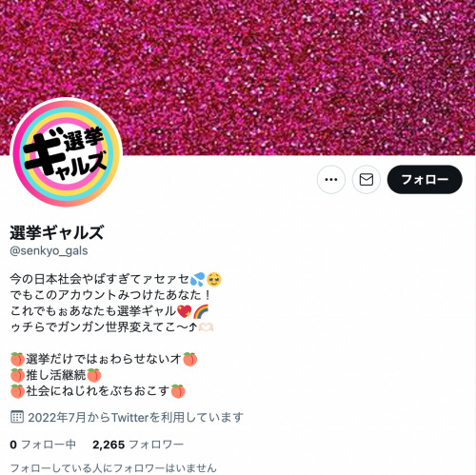The image size is (476, 475).
Task: Open the 0 フォロー中 following list
Action: (43, 445)
